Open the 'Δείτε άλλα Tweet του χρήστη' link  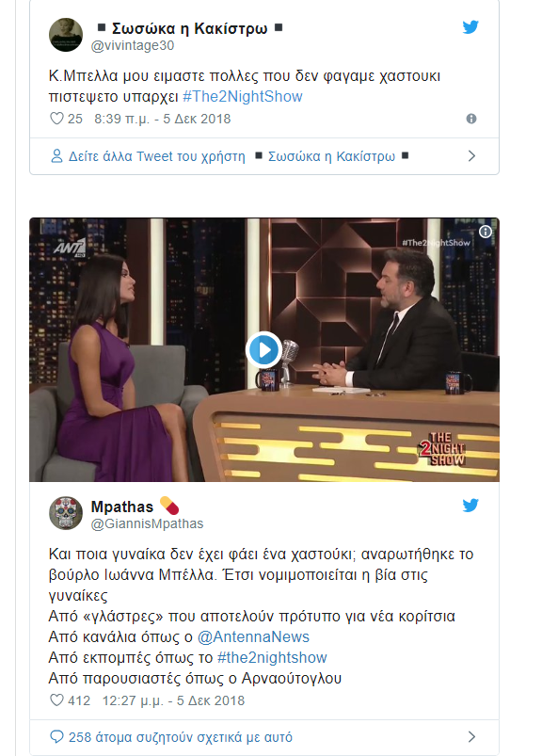click(x=156, y=156)
